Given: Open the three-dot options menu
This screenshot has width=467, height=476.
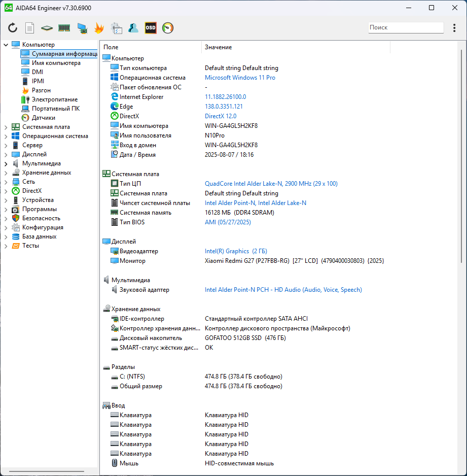Looking at the screenshot, I should coord(454,28).
